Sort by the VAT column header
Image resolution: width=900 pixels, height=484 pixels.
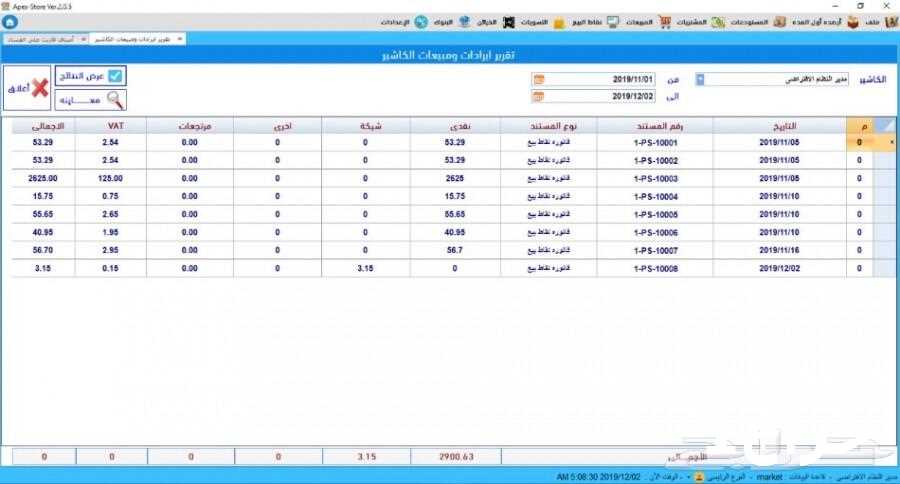113,127
